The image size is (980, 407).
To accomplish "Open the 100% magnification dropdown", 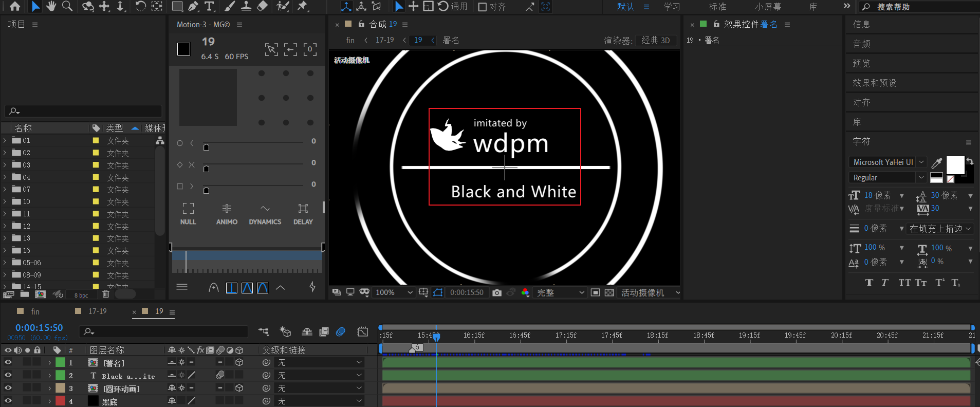I will 394,292.
